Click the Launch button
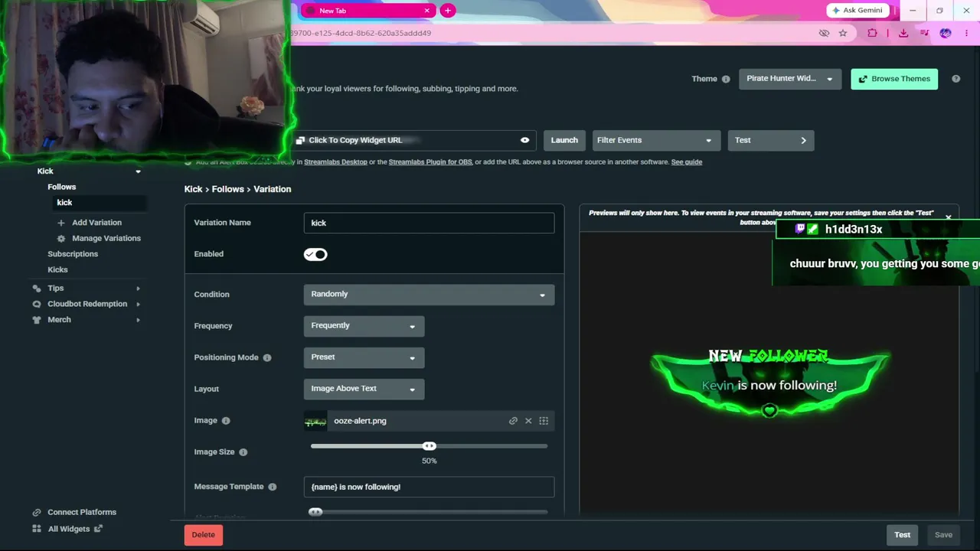 pyautogui.click(x=564, y=140)
